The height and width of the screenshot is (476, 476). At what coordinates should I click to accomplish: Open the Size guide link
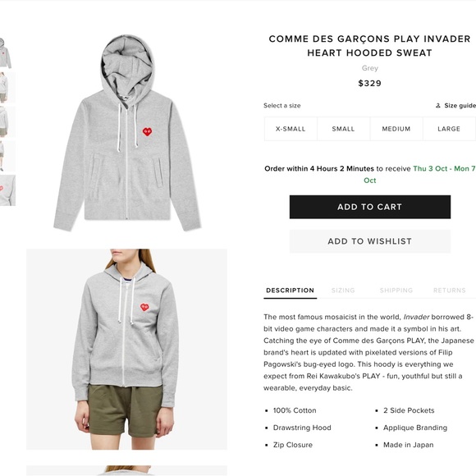pos(460,106)
